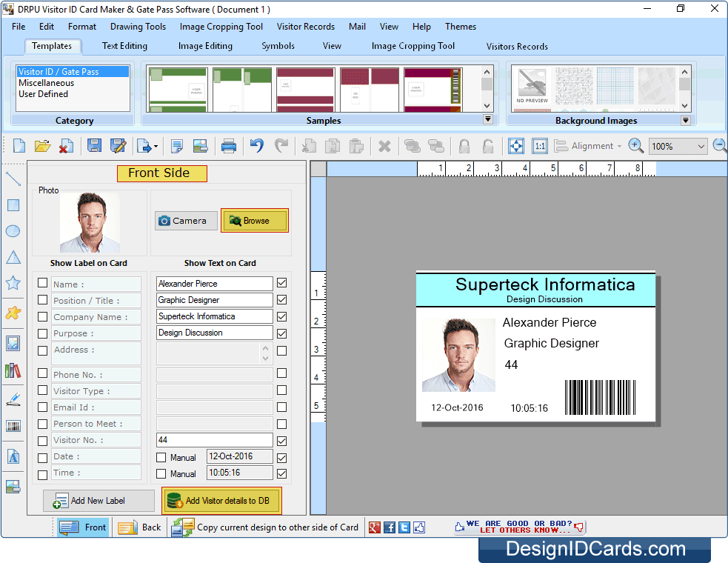Viewport: 728px width, 563px height.
Task: Click Add Visitor details to DB
Action: pos(221,501)
